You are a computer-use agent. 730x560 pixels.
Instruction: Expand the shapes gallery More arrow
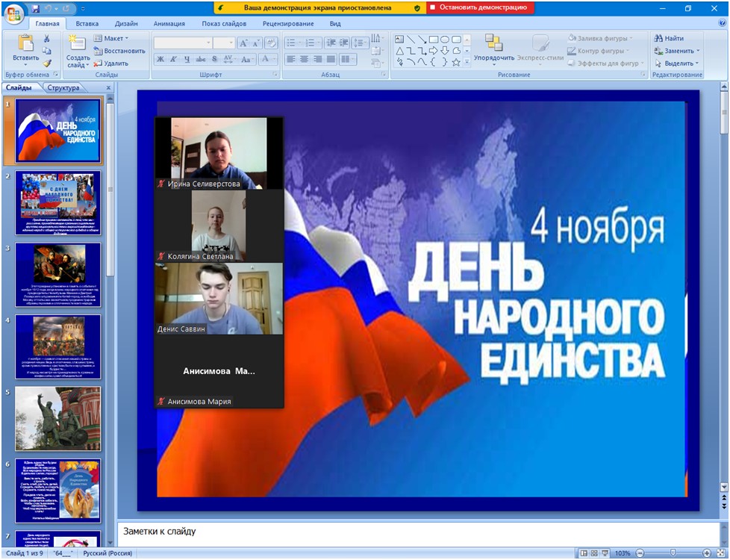click(x=467, y=62)
